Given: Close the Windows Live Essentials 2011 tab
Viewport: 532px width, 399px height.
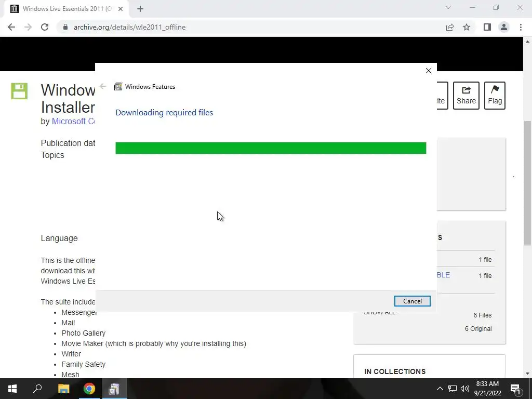Looking at the screenshot, I should pos(121,9).
